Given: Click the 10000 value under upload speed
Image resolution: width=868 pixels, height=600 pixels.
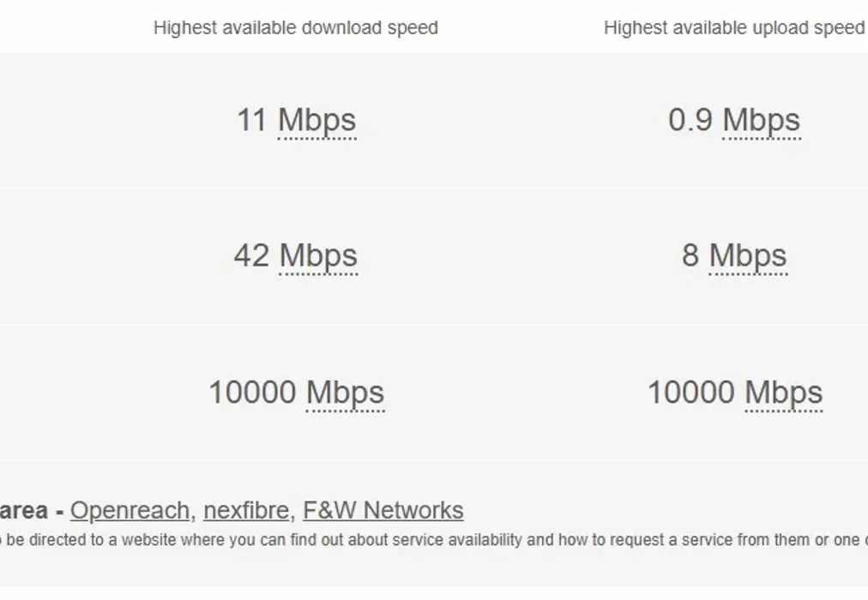Looking at the screenshot, I should 690,393.
